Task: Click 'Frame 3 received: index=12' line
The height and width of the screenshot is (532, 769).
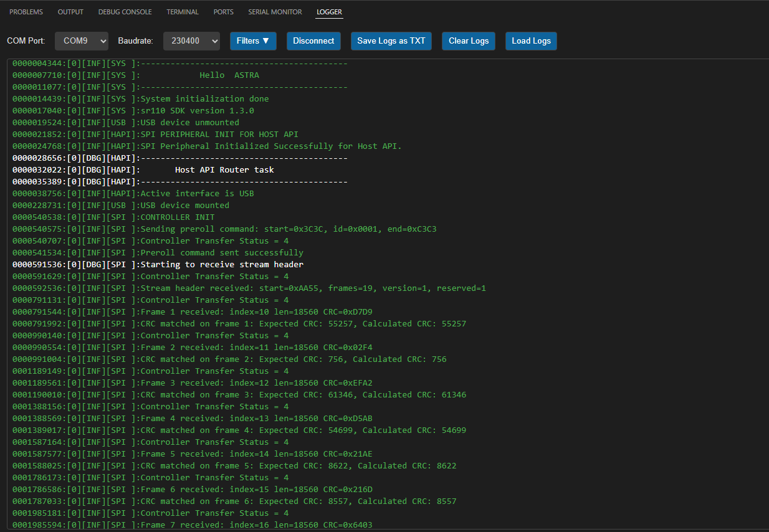Action: pos(193,383)
